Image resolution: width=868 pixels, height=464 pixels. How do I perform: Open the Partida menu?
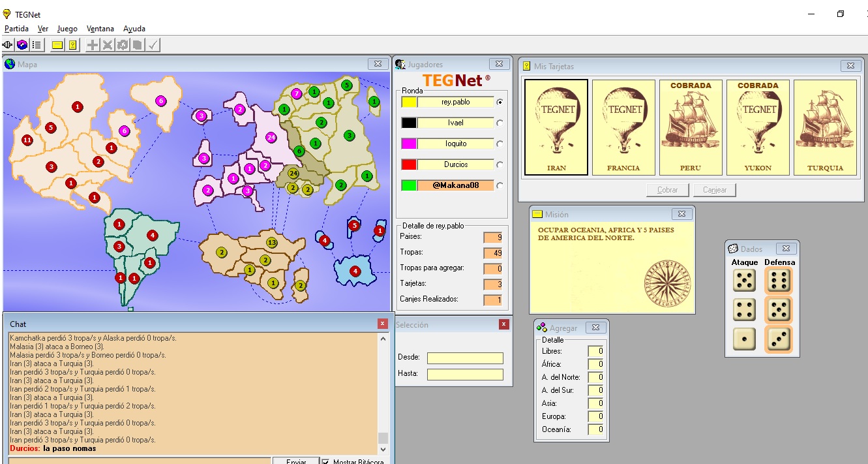[16, 29]
